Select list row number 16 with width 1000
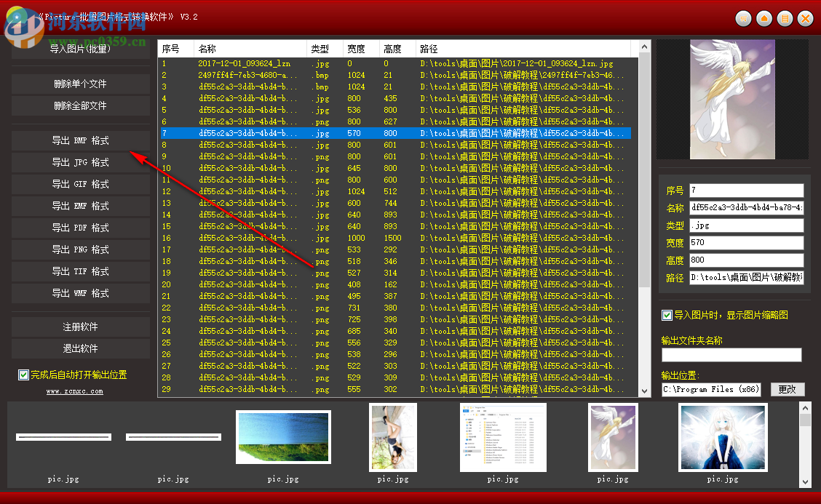 point(396,238)
